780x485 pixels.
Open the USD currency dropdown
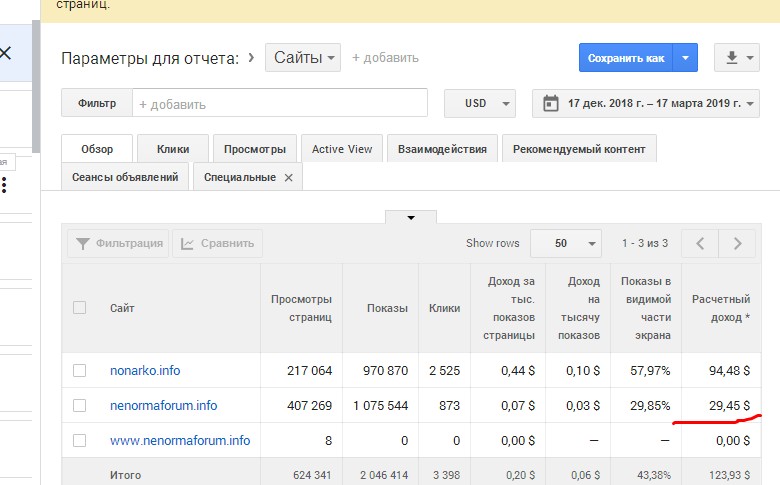coord(489,103)
